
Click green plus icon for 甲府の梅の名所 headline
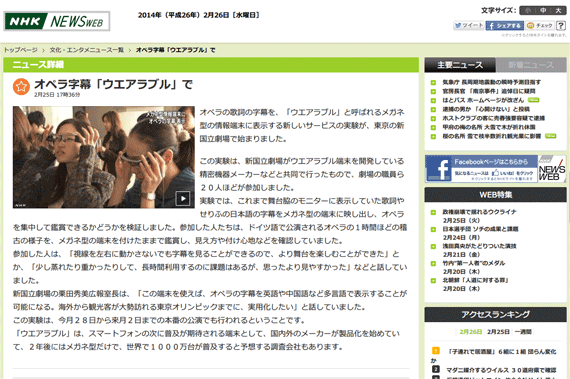433,128
